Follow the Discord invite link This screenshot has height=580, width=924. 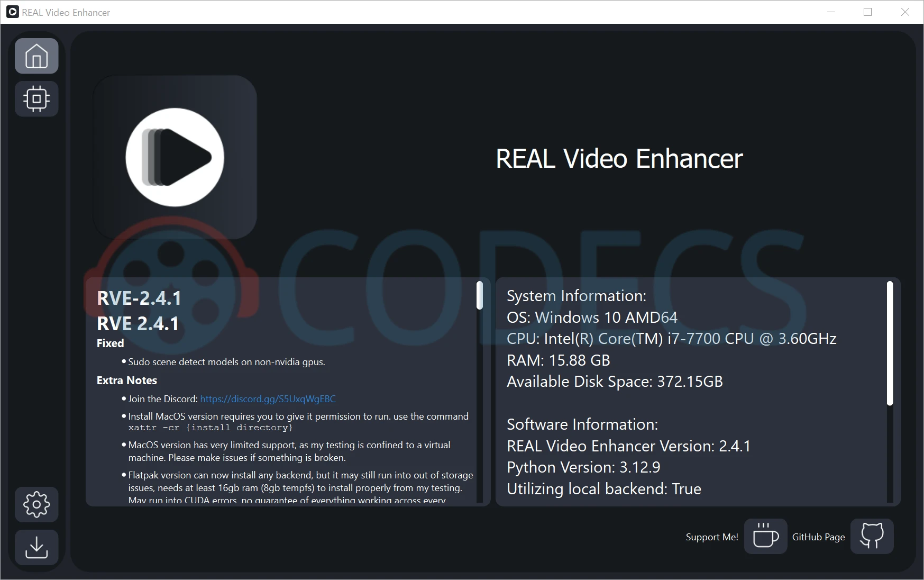[x=268, y=399]
